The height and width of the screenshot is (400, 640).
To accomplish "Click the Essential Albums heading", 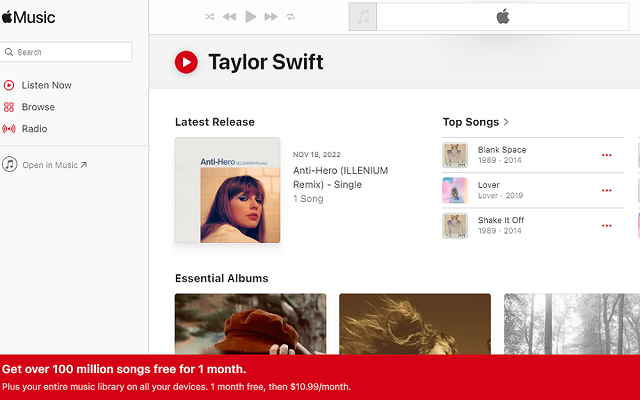I will pos(222,278).
